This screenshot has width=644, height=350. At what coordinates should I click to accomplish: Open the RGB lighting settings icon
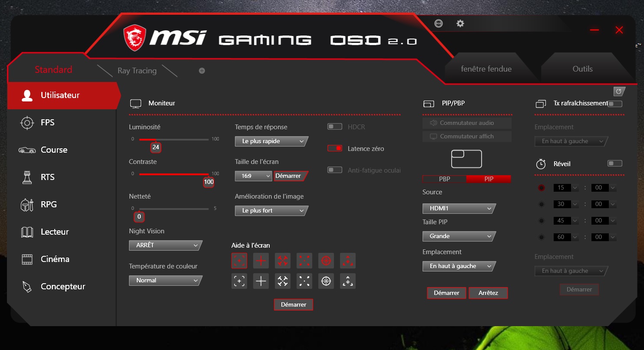pos(438,23)
